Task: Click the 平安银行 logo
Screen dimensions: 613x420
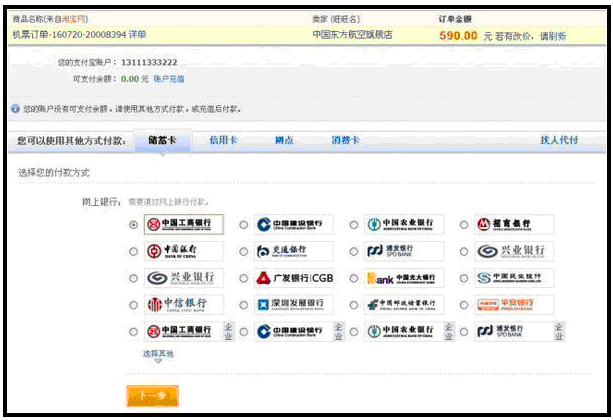Action: [514, 305]
